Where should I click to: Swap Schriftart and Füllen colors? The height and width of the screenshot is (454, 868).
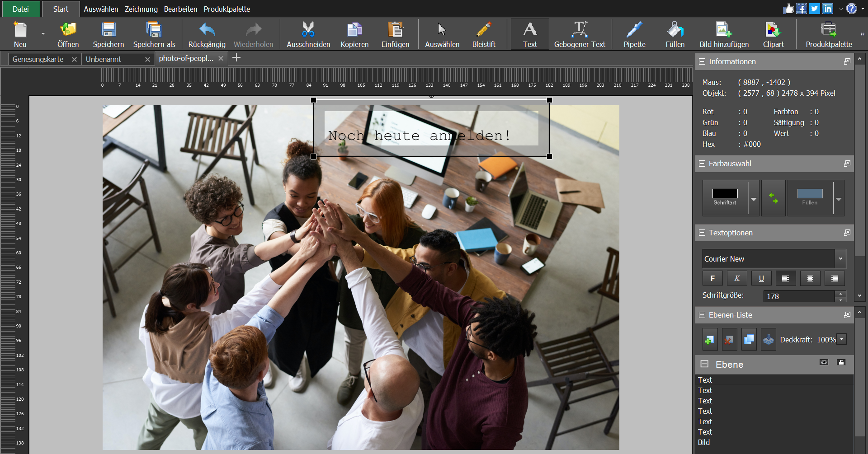tap(773, 198)
